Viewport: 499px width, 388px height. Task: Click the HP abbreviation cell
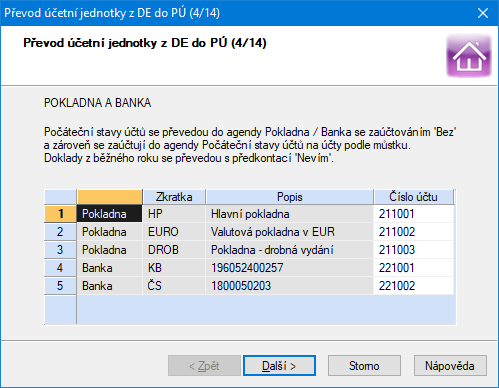[174, 214]
